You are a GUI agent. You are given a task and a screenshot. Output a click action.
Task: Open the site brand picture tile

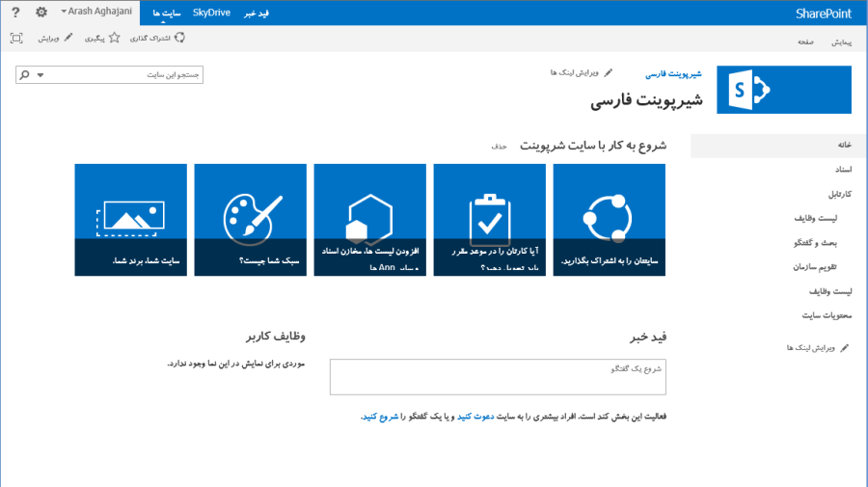[x=130, y=220]
